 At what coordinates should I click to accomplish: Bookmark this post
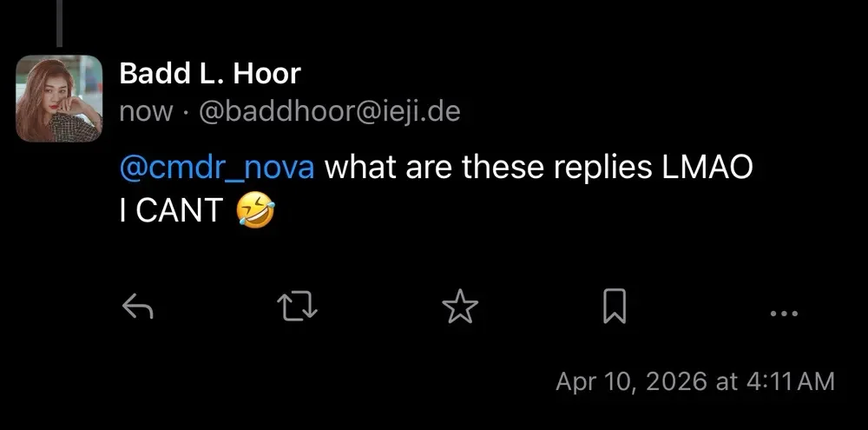[615, 306]
